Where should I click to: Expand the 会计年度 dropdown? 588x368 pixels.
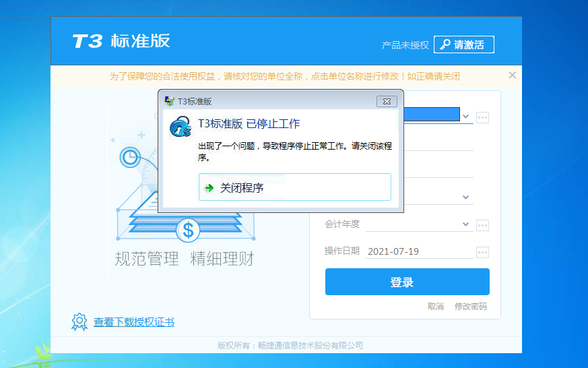(x=465, y=224)
